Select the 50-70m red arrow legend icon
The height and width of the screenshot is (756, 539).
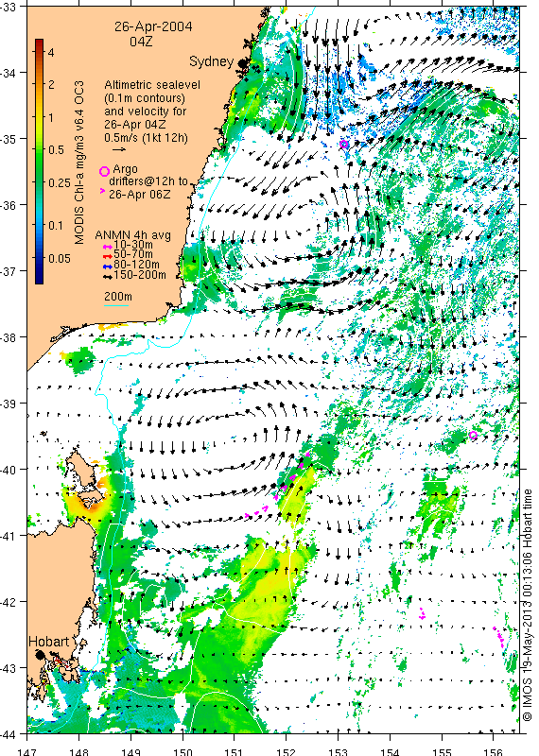coord(108,255)
